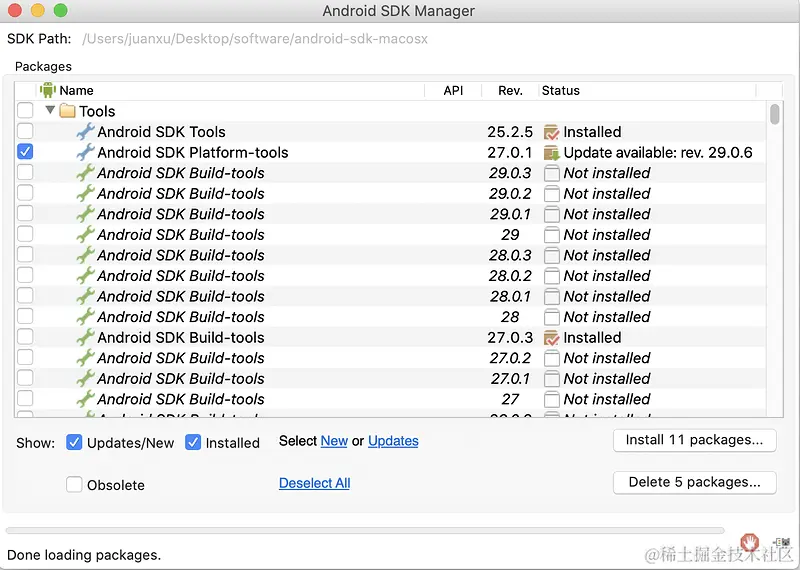Click the wrench icon beside Android SDK Tools

click(85, 132)
